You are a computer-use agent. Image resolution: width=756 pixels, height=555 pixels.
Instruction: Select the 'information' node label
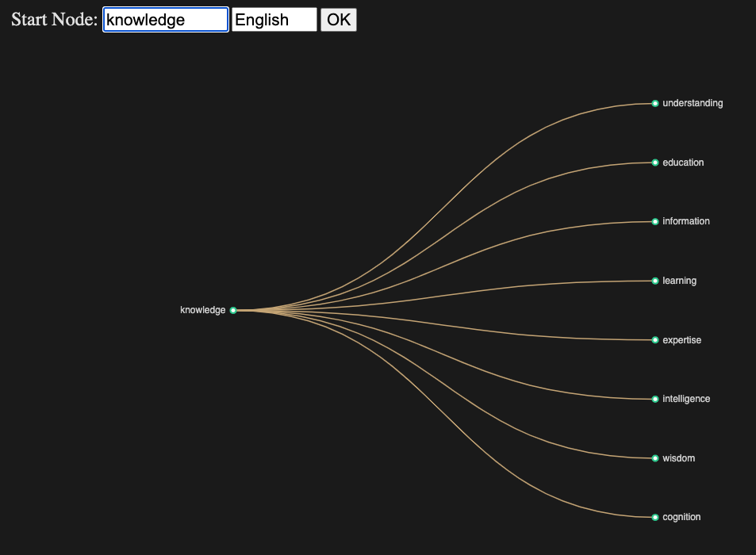685,221
